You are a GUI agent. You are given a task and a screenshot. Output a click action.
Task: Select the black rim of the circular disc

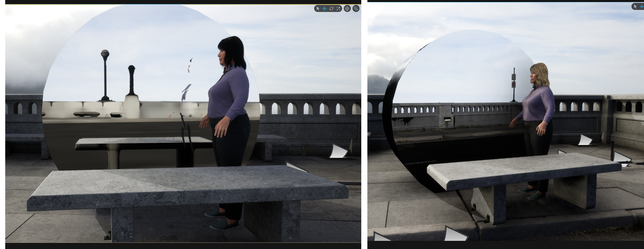click(390, 122)
